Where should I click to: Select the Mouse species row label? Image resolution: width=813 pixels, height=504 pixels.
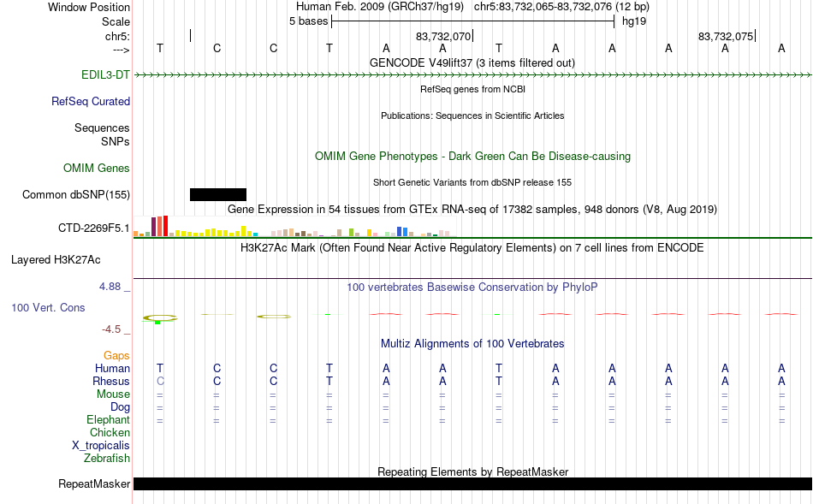click(113, 394)
